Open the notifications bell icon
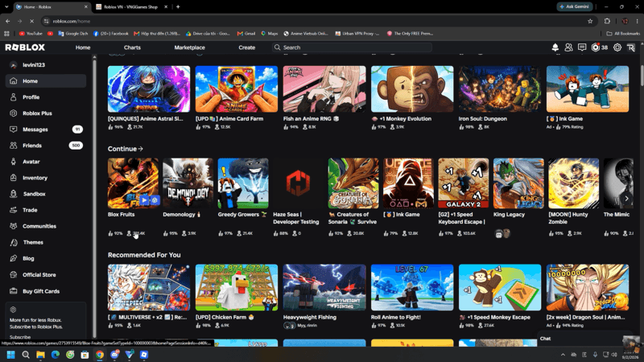Screen dimensions: 644x362 [555, 47]
